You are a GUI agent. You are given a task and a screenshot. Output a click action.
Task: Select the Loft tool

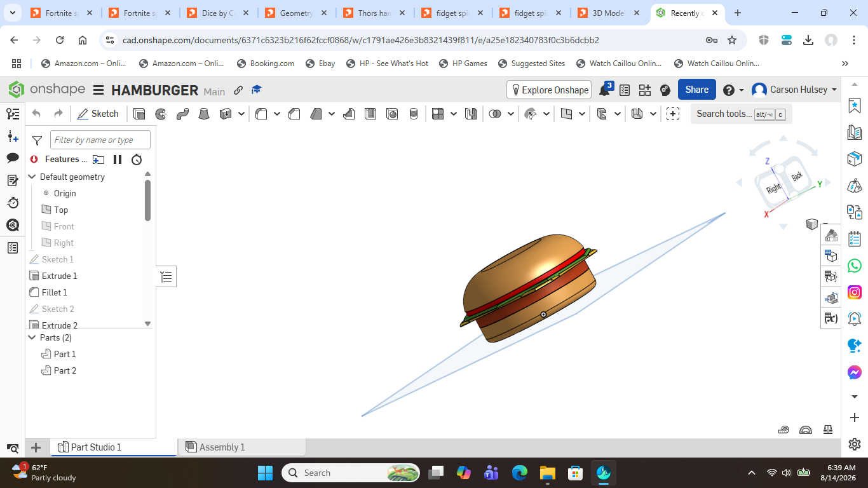coord(204,114)
